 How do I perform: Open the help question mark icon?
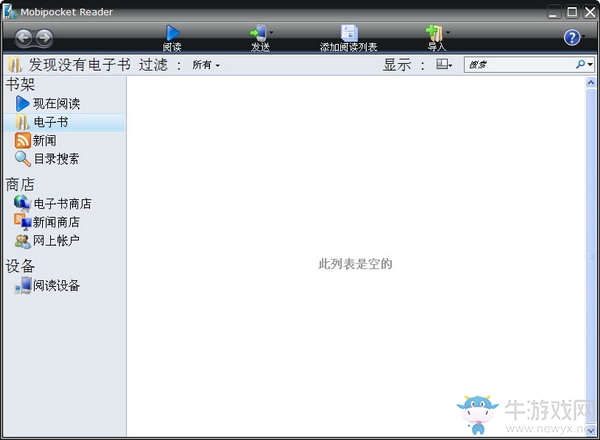572,37
